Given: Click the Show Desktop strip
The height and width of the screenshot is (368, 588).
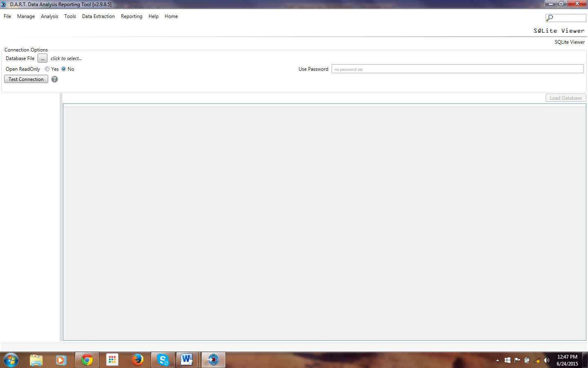Looking at the screenshot, I should point(585,360).
